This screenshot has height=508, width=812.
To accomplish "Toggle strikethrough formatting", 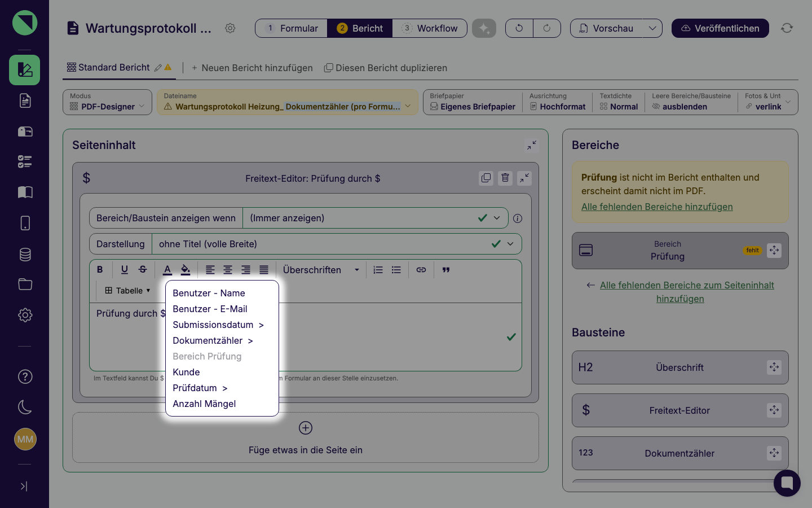I will click(143, 270).
